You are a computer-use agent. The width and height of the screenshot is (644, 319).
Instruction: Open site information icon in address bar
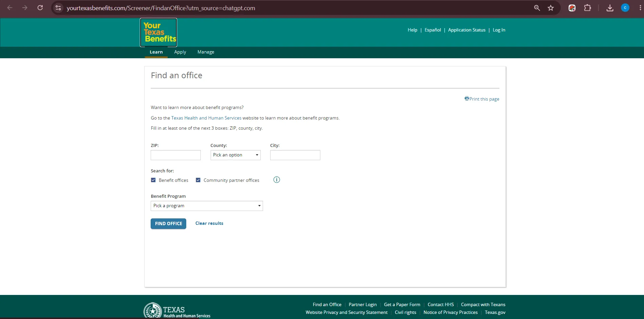pos(58,8)
